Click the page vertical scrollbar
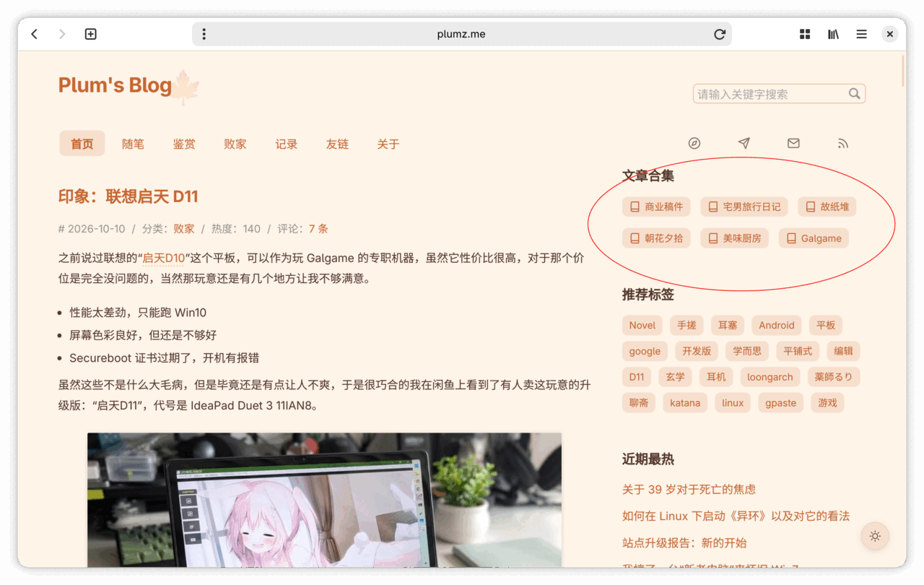This screenshot has width=924, height=585. click(904, 71)
